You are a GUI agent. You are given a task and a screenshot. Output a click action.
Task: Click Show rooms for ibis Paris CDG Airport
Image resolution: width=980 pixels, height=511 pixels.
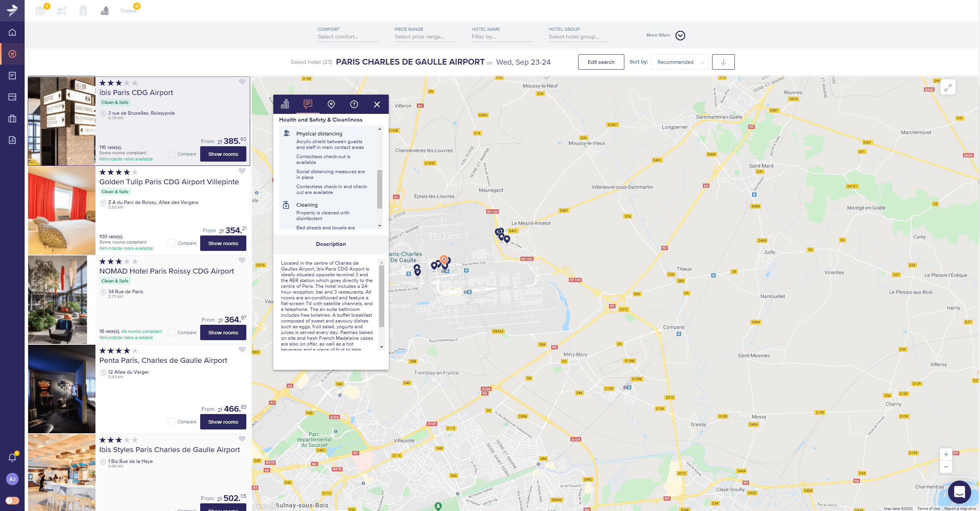coord(223,154)
